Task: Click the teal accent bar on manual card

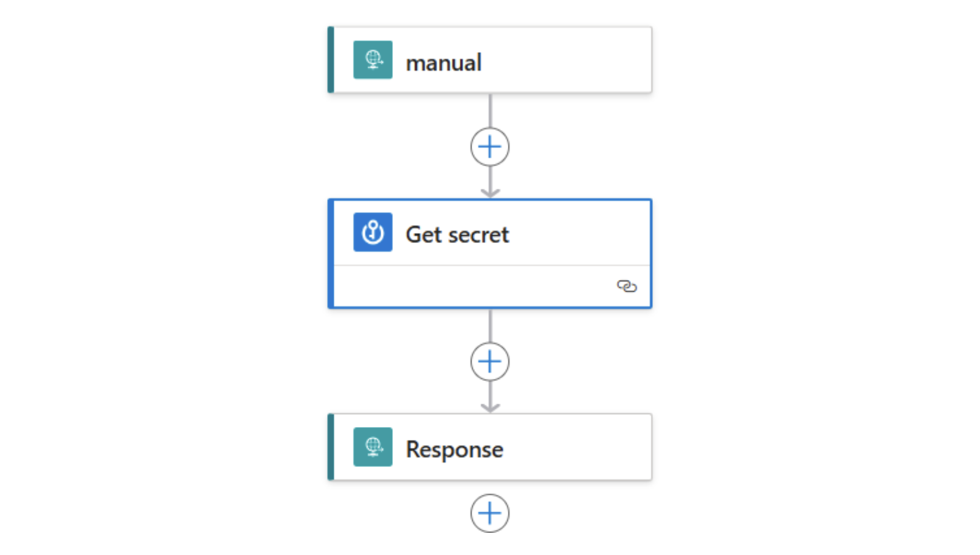Action: (x=331, y=60)
